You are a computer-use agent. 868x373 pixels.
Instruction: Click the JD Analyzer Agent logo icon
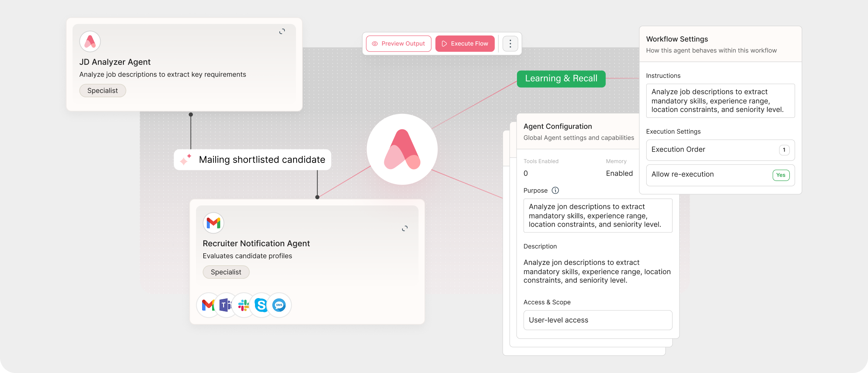(90, 41)
